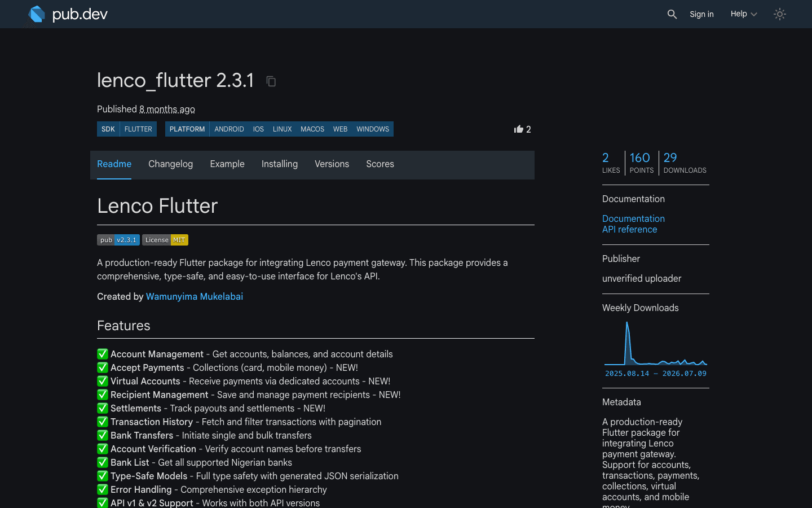
Task: Click the 'Virtual Accounts' feature line
Action: pyautogui.click(x=244, y=381)
